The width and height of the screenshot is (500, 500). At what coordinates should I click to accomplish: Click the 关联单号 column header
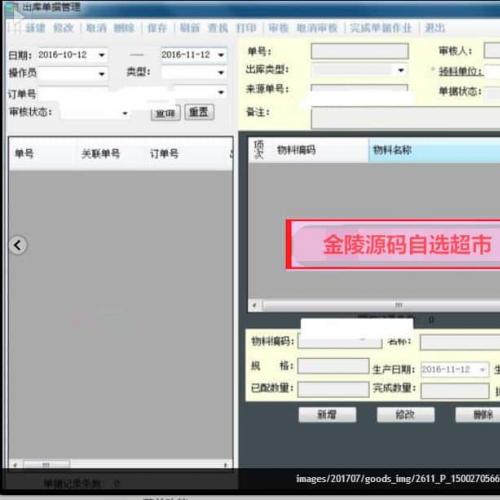click(x=100, y=154)
